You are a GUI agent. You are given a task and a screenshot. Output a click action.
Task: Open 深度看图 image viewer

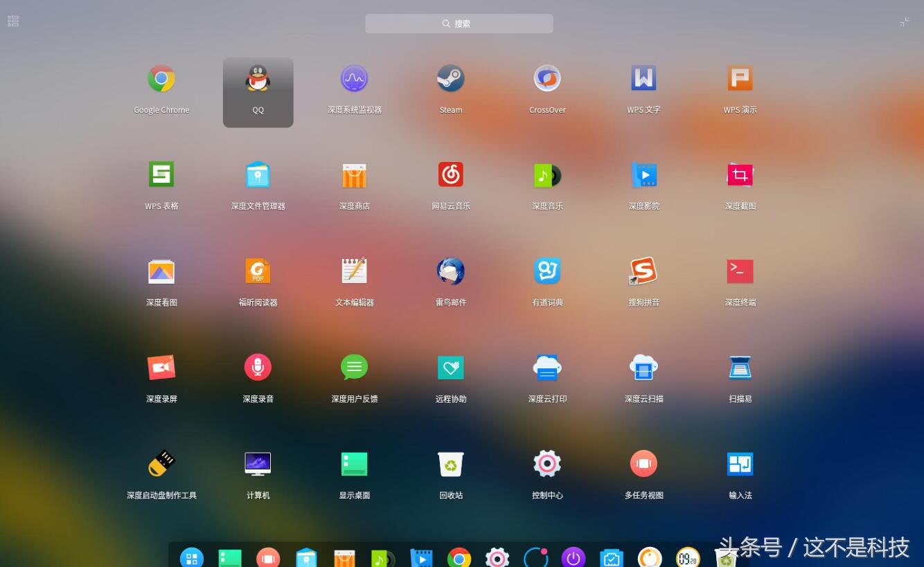[x=161, y=271]
